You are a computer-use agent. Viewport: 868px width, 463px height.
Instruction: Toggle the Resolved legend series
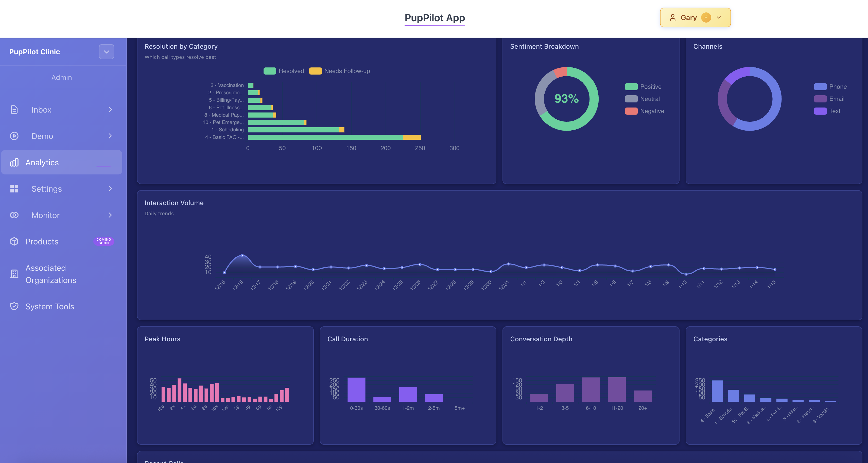click(x=284, y=71)
